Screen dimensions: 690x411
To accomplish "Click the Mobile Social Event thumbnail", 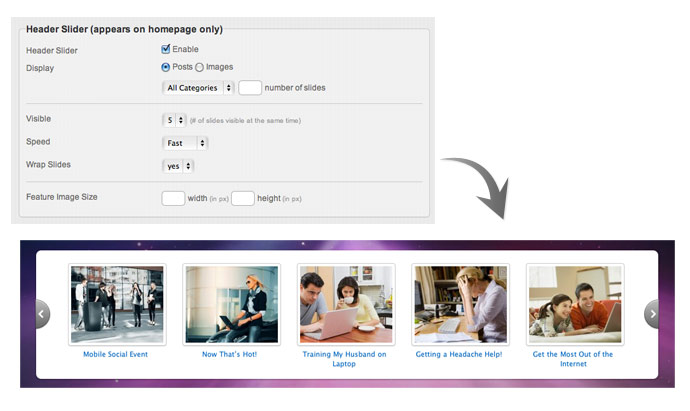I will point(117,305).
